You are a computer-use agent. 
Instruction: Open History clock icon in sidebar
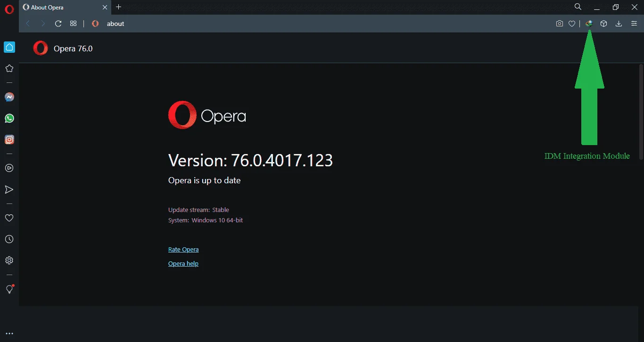(9, 239)
